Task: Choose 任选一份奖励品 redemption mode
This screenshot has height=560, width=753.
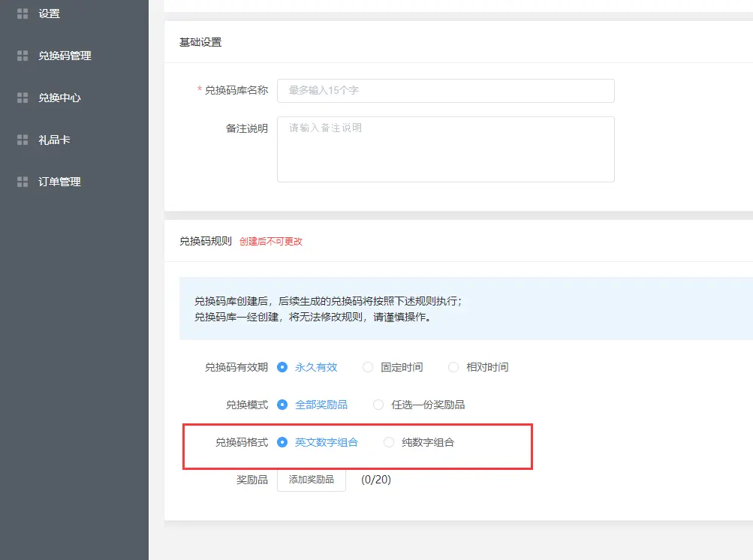Action: 378,405
